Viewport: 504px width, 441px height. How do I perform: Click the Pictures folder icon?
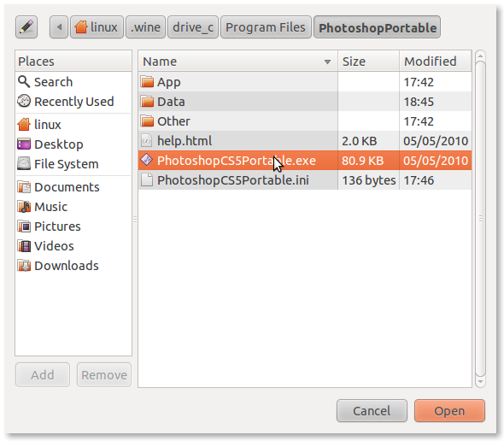coord(24,226)
